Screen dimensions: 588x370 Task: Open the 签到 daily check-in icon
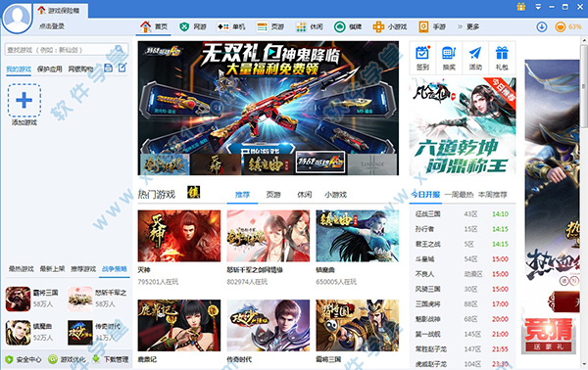[422, 58]
